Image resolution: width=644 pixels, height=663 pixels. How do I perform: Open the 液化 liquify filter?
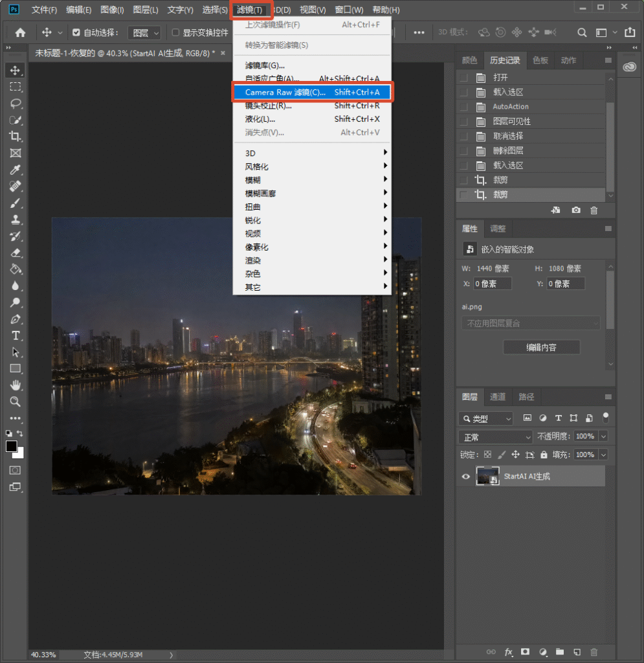(312, 119)
